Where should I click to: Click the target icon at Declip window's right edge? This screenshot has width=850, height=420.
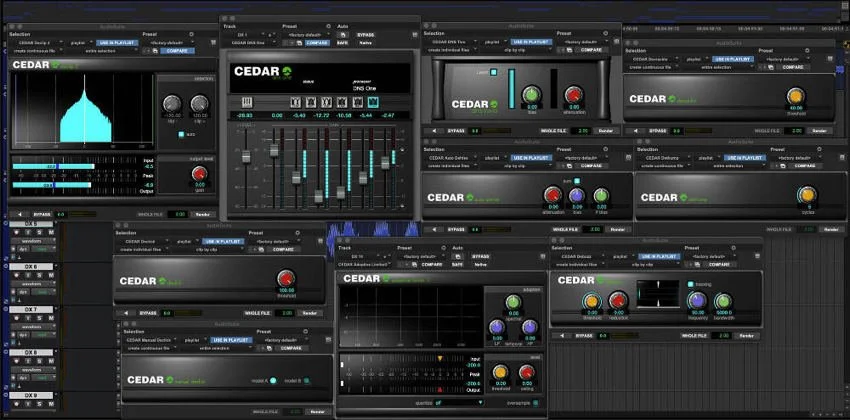coord(212,43)
